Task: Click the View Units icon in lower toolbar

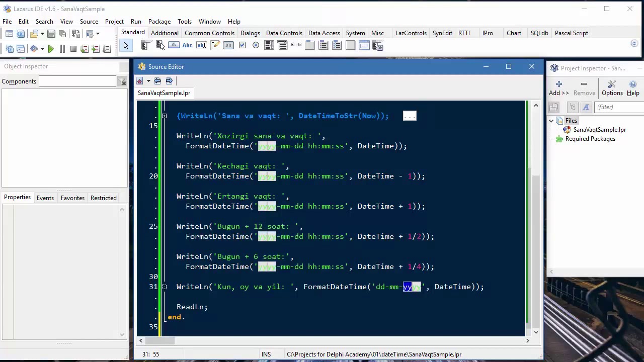Action: (x=10, y=49)
